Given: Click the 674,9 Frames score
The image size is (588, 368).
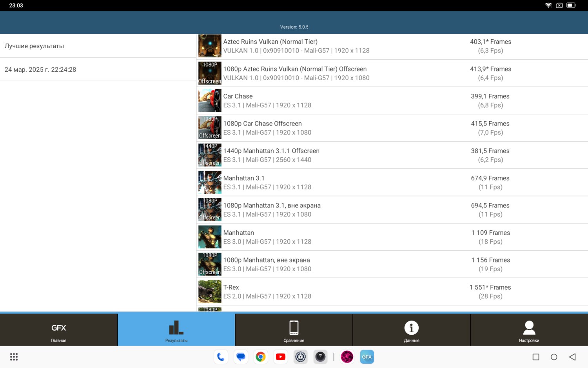Looking at the screenshot, I should tap(490, 178).
